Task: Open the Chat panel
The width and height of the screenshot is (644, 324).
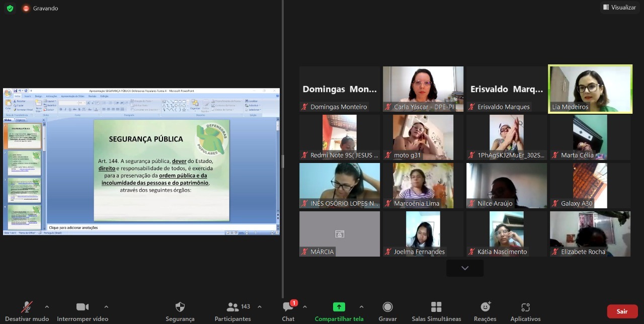Action: click(288, 307)
